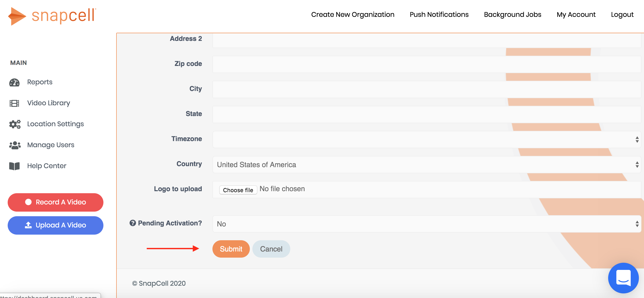The width and height of the screenshot is (644, 298).
Task: Click the Video Library film icon
Action: (14, 103)
